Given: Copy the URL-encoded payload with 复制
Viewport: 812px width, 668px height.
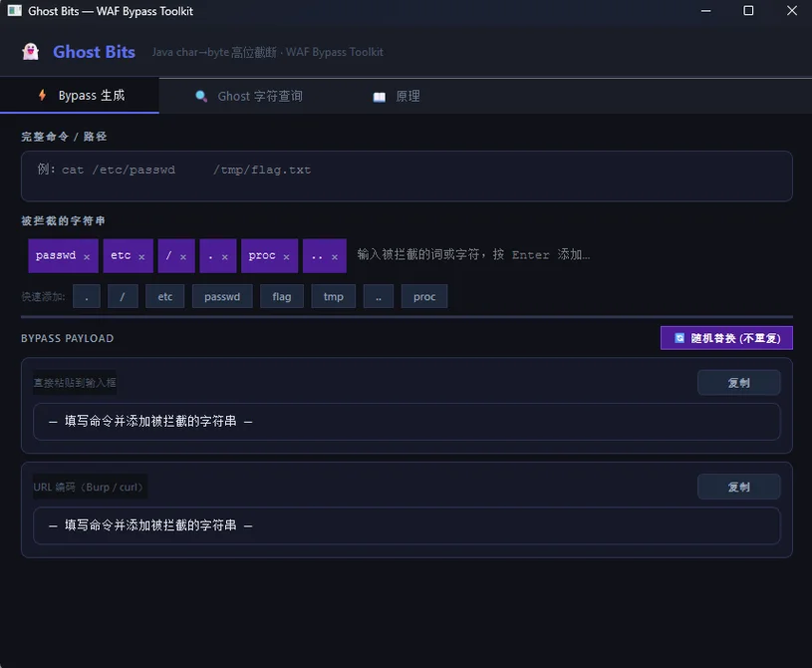Looking at the screenshot, I should 739,487.
